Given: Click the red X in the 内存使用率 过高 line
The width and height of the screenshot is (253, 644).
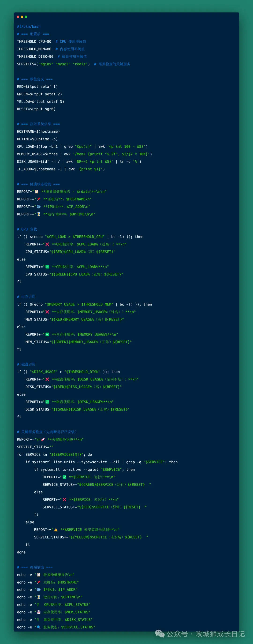Looking at the screenshot, I should coord(47,312).
